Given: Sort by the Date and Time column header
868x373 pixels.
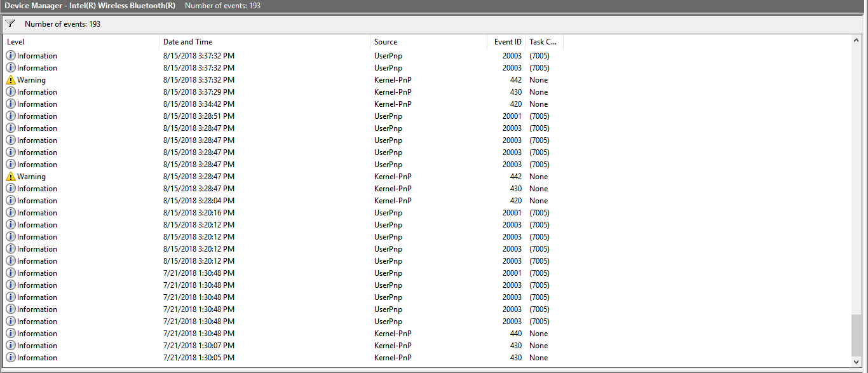Looking at the screenshot, I should [x=264, y=42].
